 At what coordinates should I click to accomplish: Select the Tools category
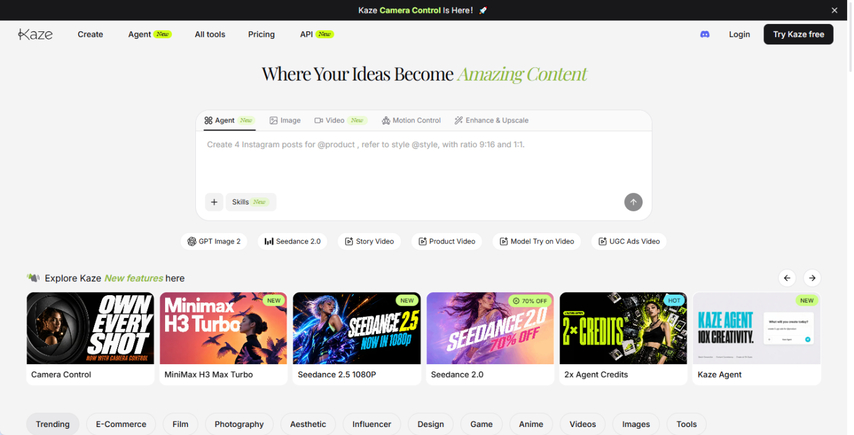pos(687,424)
